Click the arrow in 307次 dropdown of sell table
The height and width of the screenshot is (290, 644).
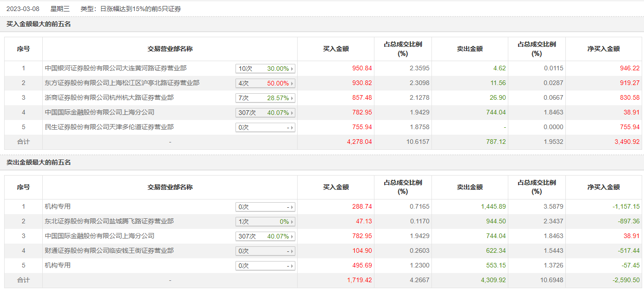(292, 236)
